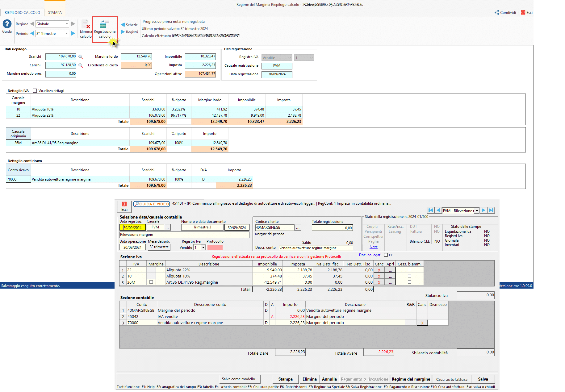
Task: Click Conto ricavo 70000 cell
Action: click(x=19, y=179)
